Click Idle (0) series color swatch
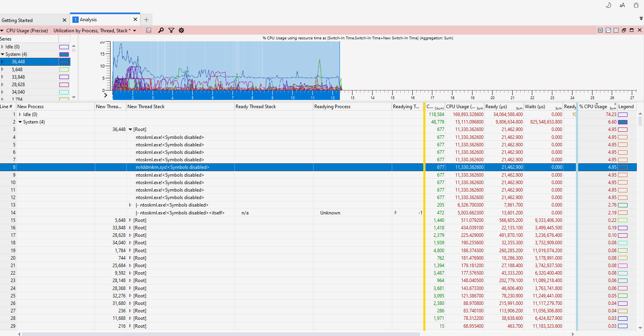Image resolution: width=644 pixels, height=336 pixels. tap(64, 47)
